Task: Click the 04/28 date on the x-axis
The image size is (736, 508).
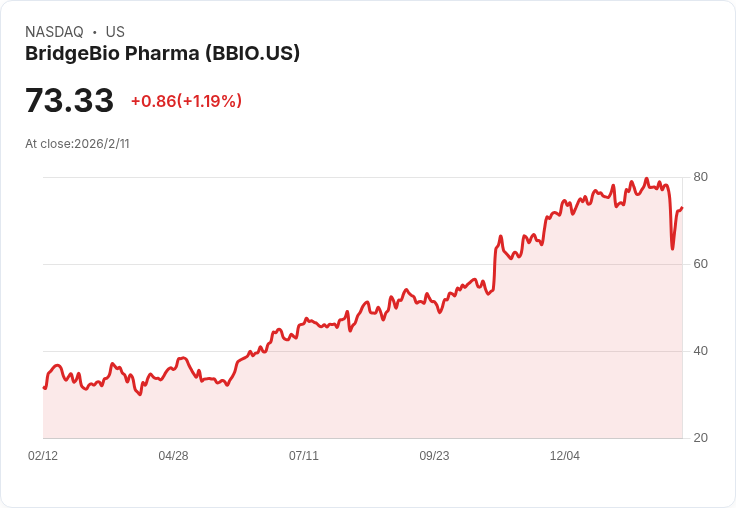Action: pos(173,456)
